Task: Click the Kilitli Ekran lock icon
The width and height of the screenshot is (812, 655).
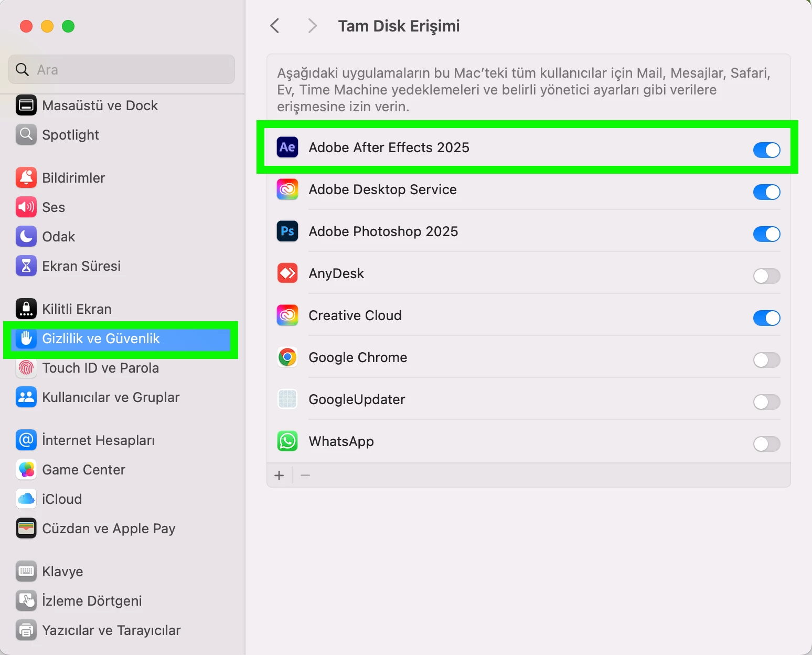Action: click(x=26, y=309)
